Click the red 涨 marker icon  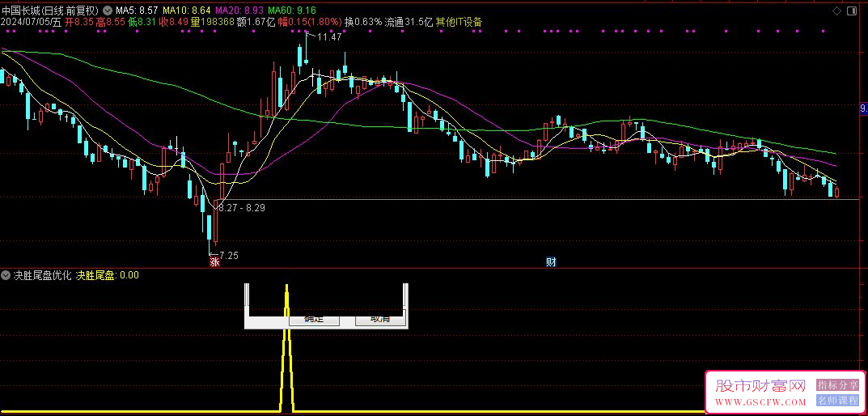214,261
